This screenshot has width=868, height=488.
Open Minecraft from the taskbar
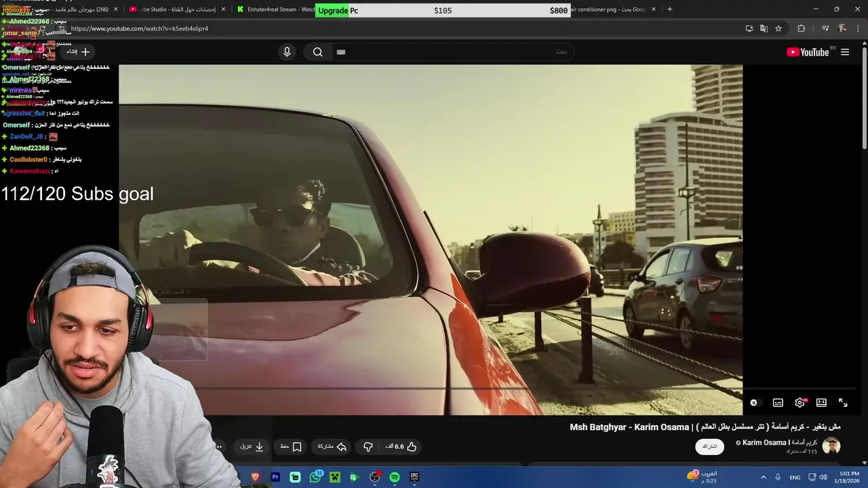(x=334, y=477)
